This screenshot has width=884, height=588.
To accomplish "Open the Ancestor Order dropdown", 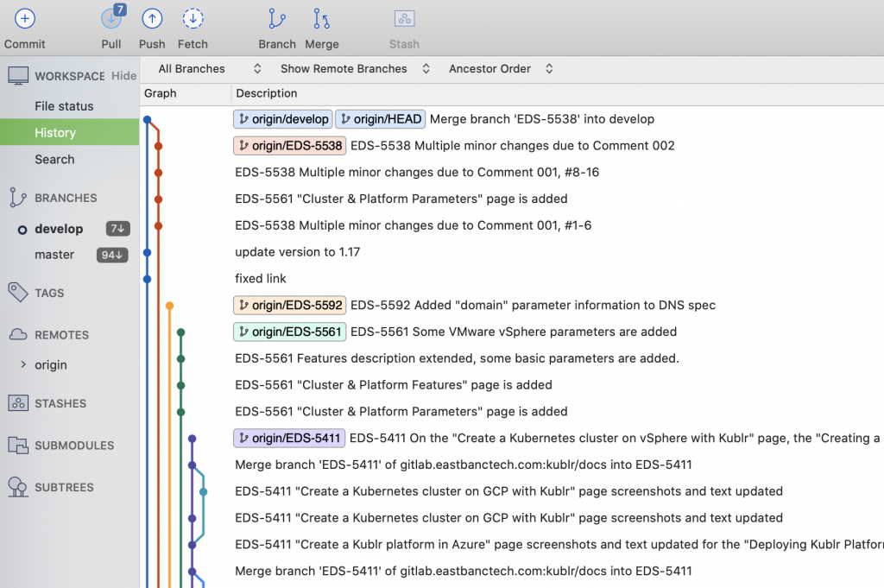I will pyautogui.click(x=501, y=69).
